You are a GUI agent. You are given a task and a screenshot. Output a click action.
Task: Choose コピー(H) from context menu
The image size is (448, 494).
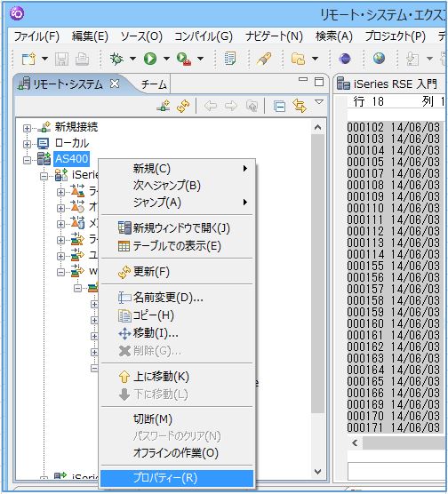click(x=177, y=315)
